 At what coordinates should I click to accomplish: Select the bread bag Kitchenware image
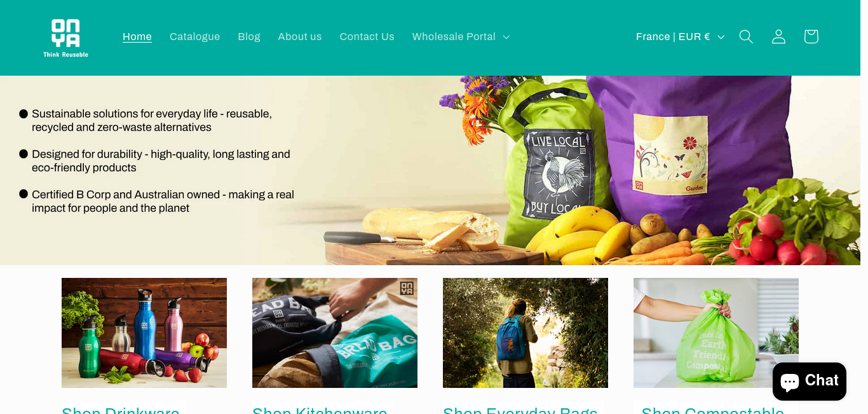(x=335, y=333)
